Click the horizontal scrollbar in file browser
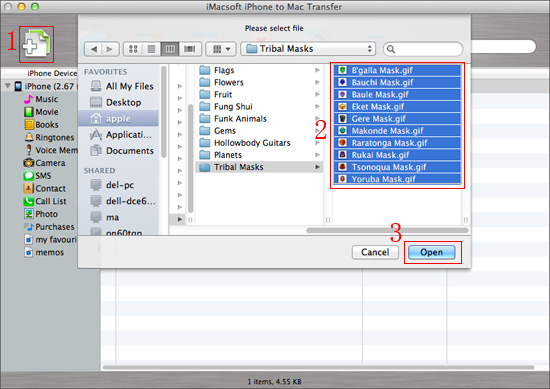The width and height of the screenshot is (550, 389). pyautogui.click(x=387, y=230)
